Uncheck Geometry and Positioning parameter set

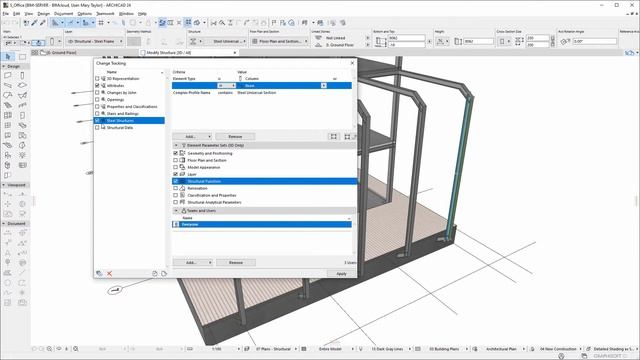(176, 153)
